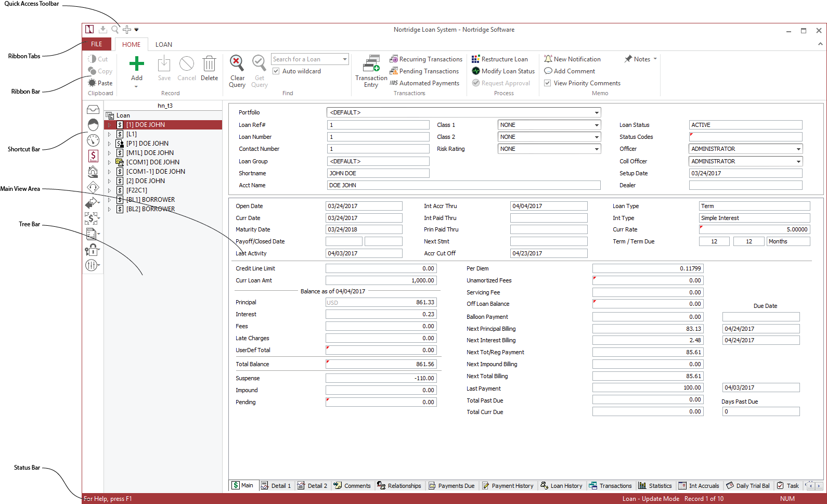Click Paste in Clipboard group
The width and height of the screenshot is (827, 504).
point(100,83)
